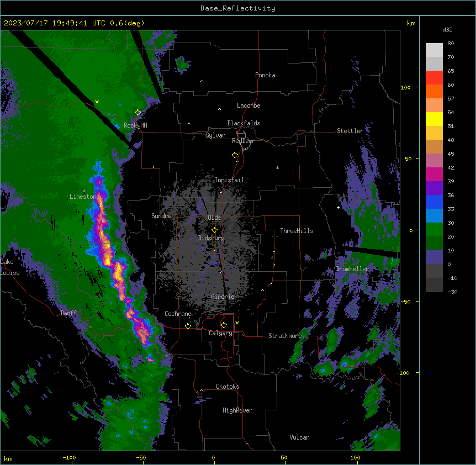
Task: Click the Vulcan label
Action: 299,437
